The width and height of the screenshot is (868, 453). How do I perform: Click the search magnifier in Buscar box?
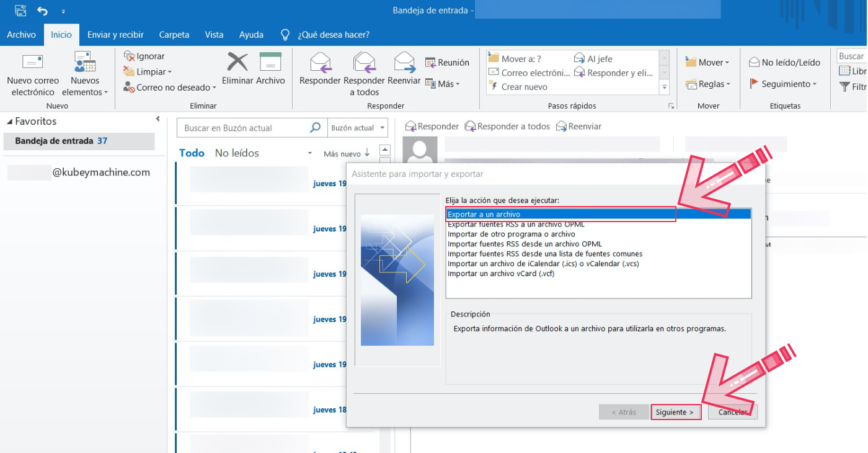pyautogui.click(x=316, y=128)
